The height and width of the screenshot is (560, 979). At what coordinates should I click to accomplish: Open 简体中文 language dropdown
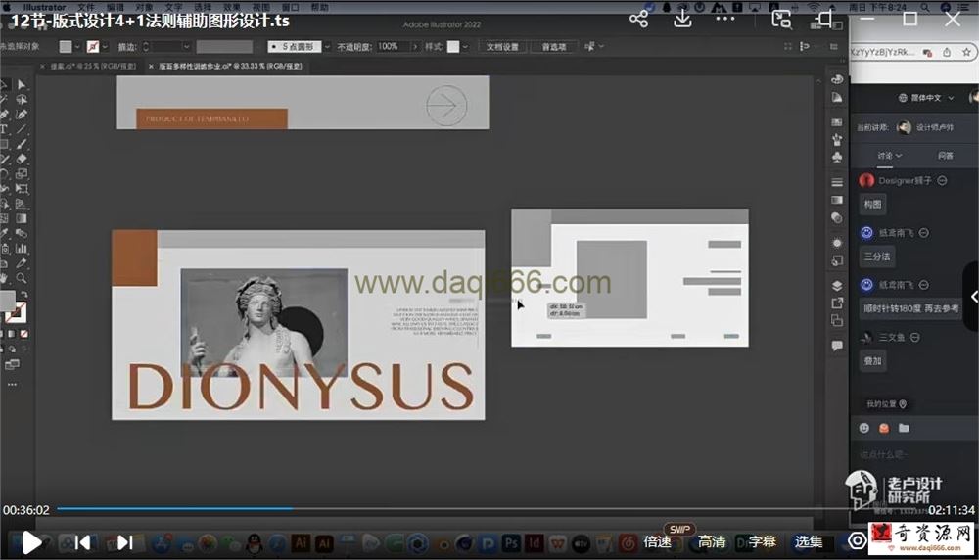point(926,98)
